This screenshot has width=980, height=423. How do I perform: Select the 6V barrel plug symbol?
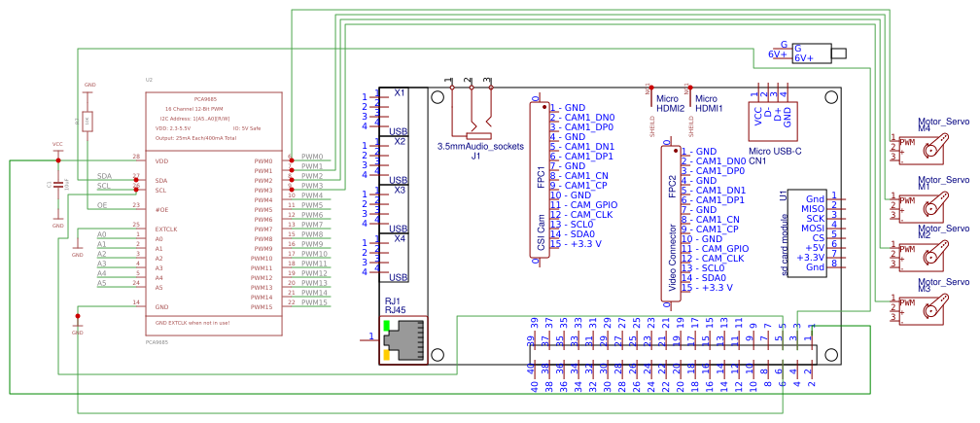pyautogui.click(x=819, y=53)
